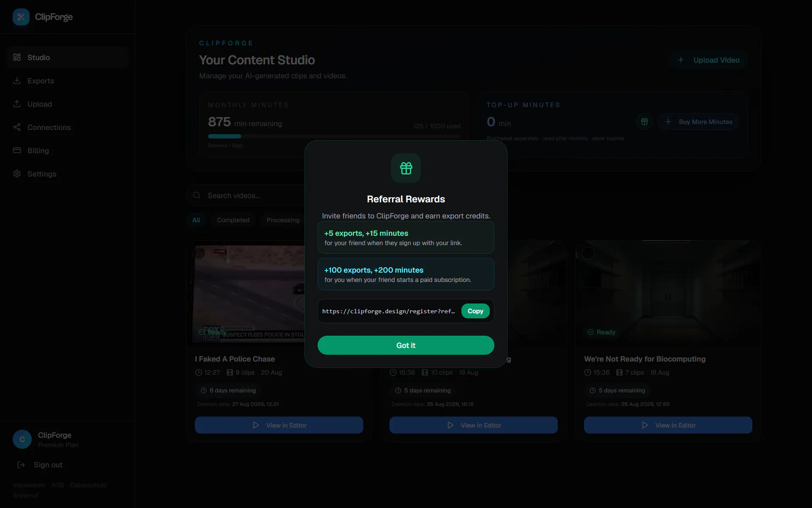Click the monthly minutes usage progress bar
The height and width of the screenshot is (508, 812).
(334, 136)
